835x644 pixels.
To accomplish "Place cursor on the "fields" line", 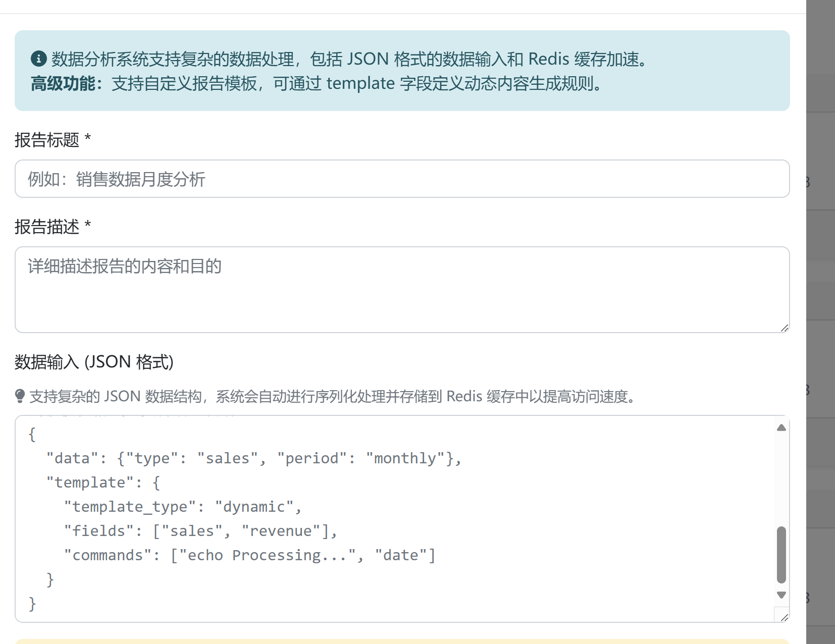I will point(200,531).
